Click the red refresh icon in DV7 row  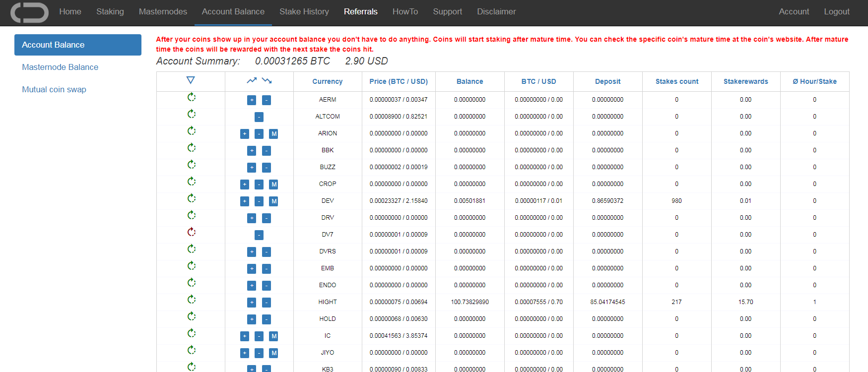192,232
